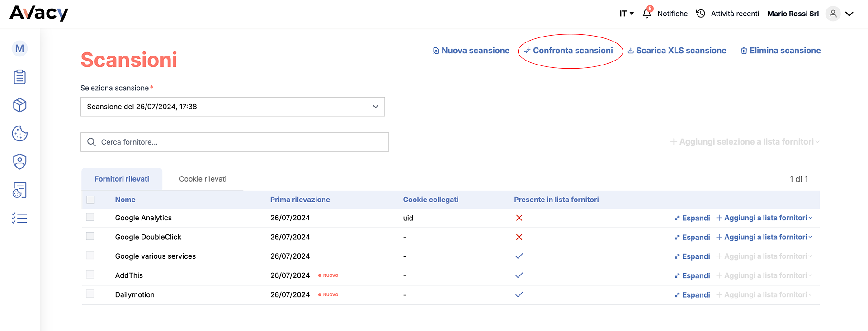Click the Google Analytics supplier name

143,218
